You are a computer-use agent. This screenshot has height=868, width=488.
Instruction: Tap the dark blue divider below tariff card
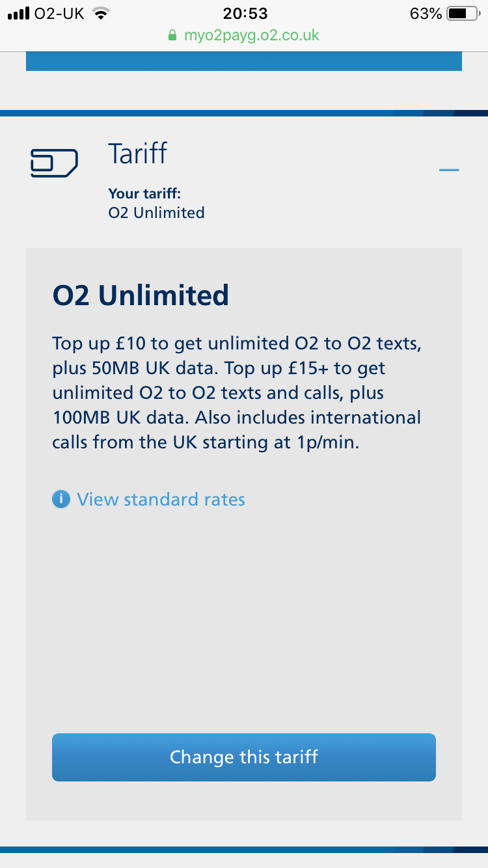pos(244,850)
